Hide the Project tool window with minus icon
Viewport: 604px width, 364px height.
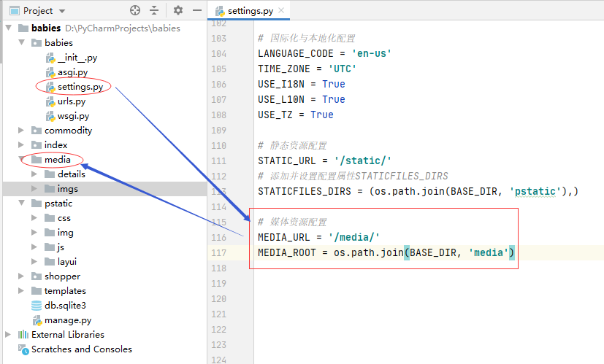click(x=197, y=10)
